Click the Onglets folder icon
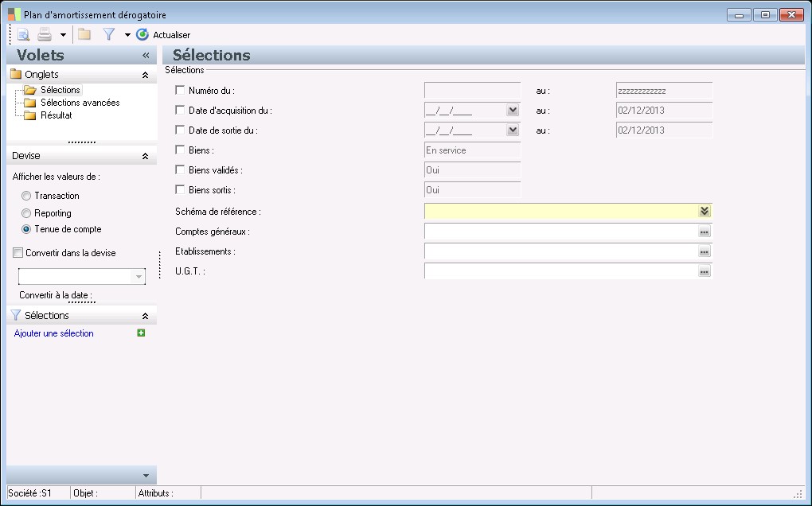This screenshot has width=812, height=506. (16, 74)
